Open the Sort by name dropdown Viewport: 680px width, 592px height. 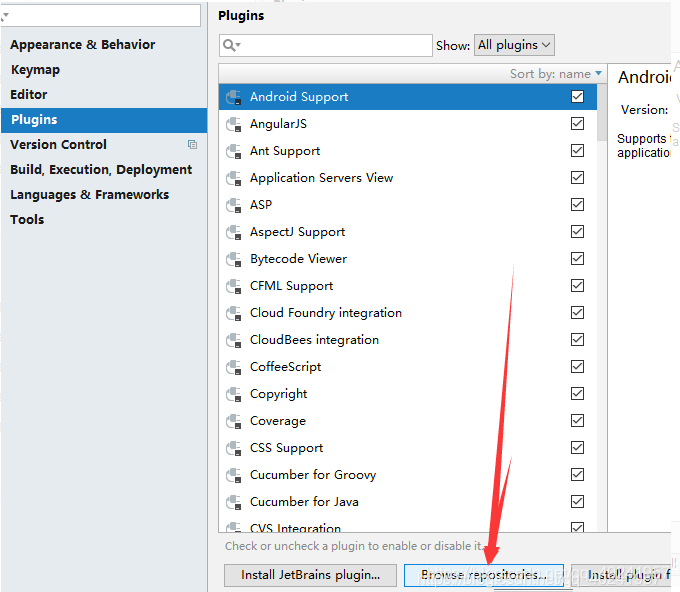[x=556, y=74]
